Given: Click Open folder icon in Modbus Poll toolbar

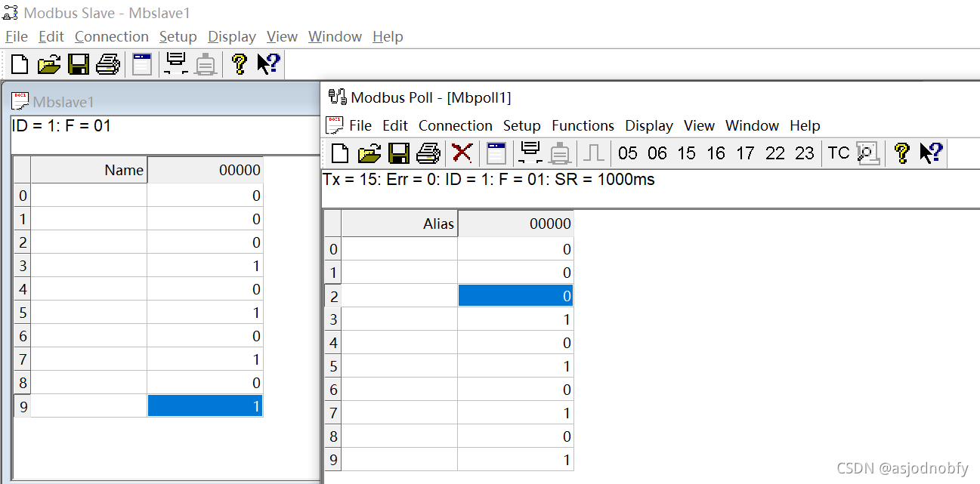Looking at the screenshot, I should pos(369,153).
